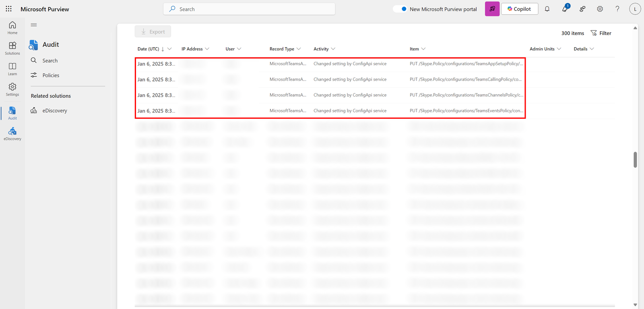Click the pink feedback icon button

pyautogui.click(x=492, y=9)
